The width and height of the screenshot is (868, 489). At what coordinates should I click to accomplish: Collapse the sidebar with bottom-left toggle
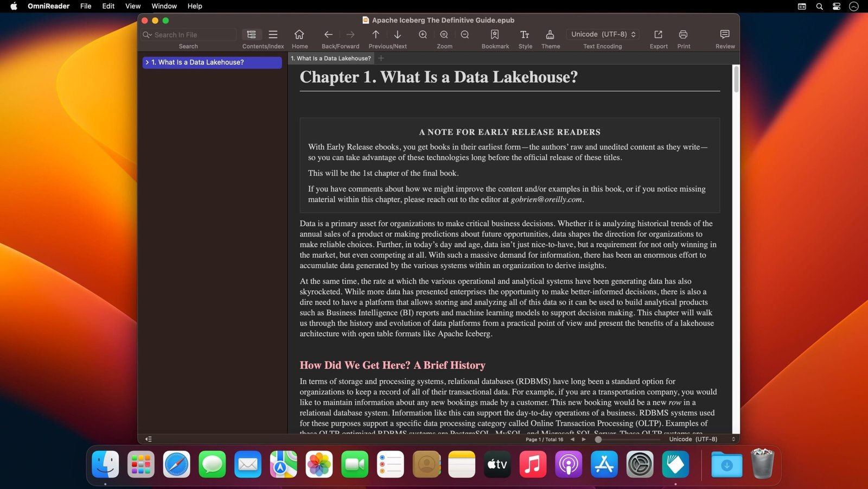(x=148, y=439)
